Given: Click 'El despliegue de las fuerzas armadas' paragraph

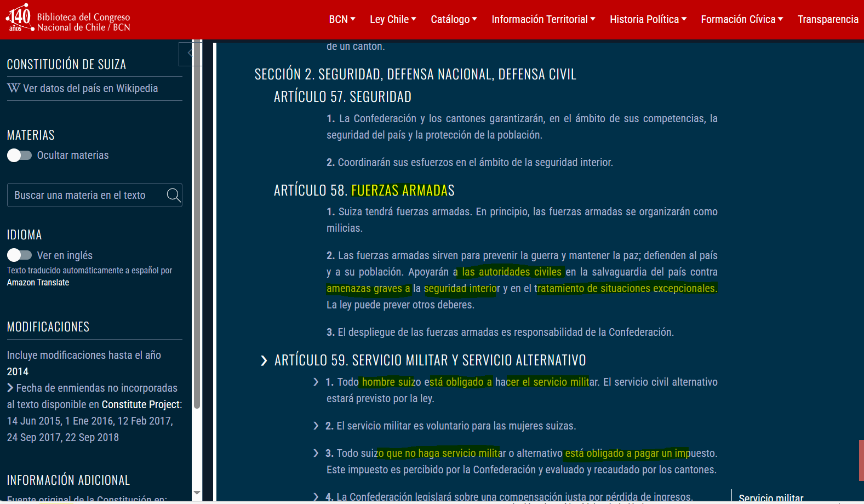Looking at the screenshot, I should pyautogui.click(x=500, y=332).
